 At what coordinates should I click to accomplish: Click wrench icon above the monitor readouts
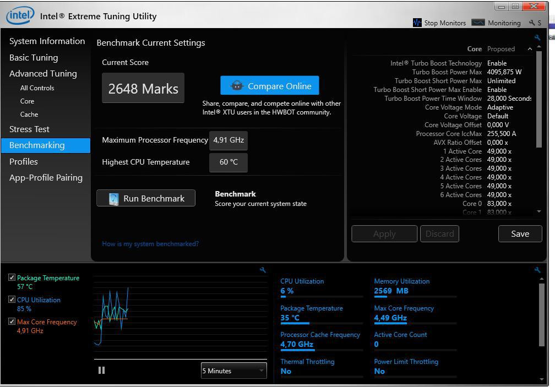coord(537,270)
